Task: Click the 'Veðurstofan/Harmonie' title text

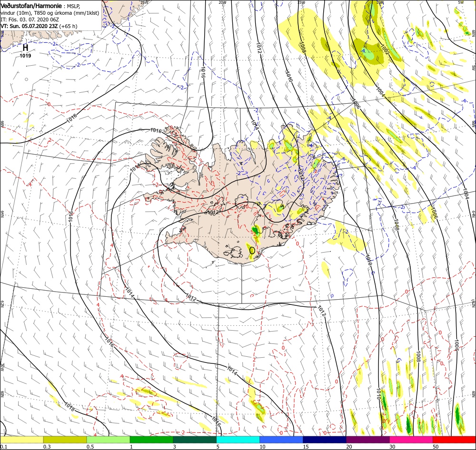Action: click(31, 6)
